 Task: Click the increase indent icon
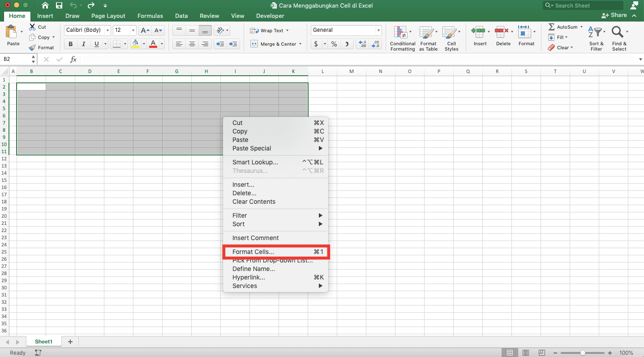[233, 44]
